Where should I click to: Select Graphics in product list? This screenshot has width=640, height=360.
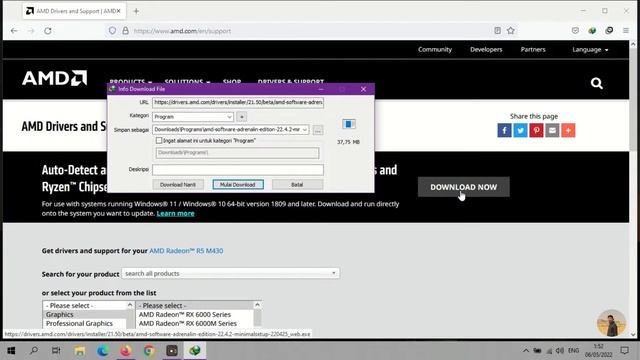[60, 314]
